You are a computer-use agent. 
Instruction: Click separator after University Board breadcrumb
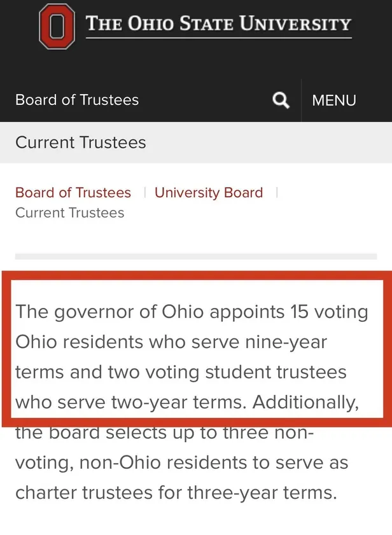click(277, 193)
